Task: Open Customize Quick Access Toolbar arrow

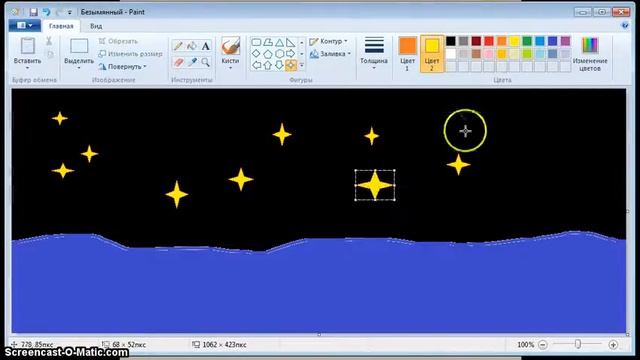Action: pyautogui.click(x=70, y=13)
